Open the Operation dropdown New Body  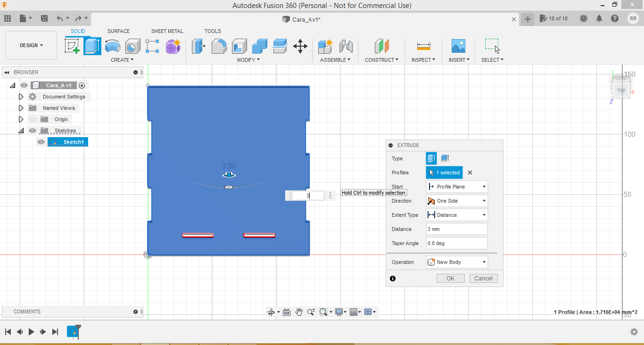(457, 262)
